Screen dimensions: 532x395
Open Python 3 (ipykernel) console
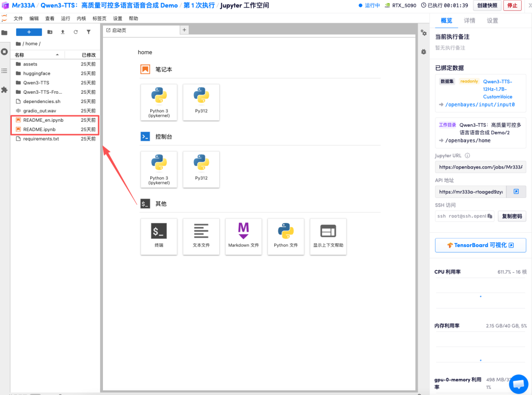[x=159, y=170]
